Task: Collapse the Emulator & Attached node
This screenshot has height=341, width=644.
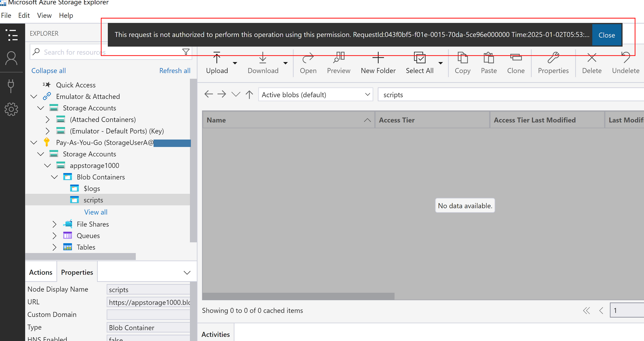Action: (34, 96)
